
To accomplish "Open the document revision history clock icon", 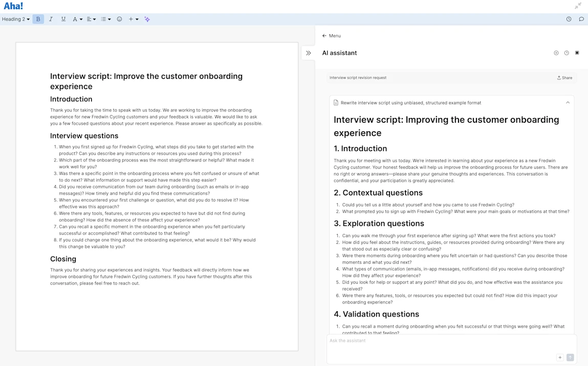I will [569, 19].
